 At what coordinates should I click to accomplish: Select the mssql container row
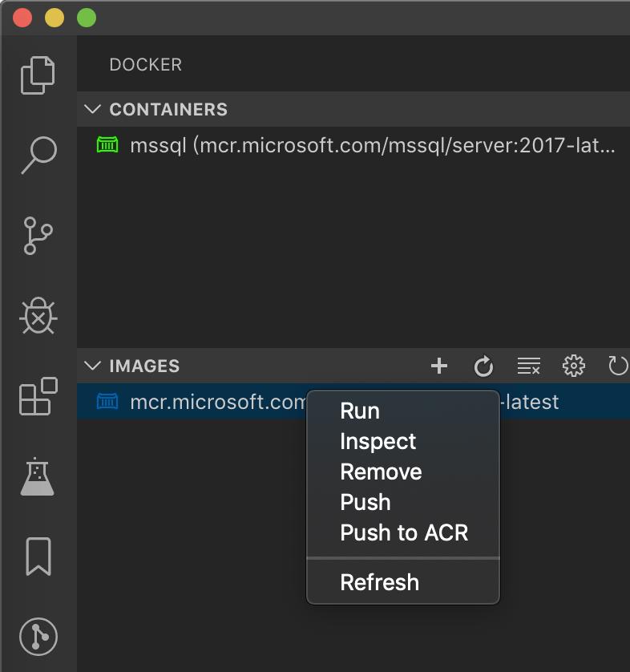click(353, 145)
